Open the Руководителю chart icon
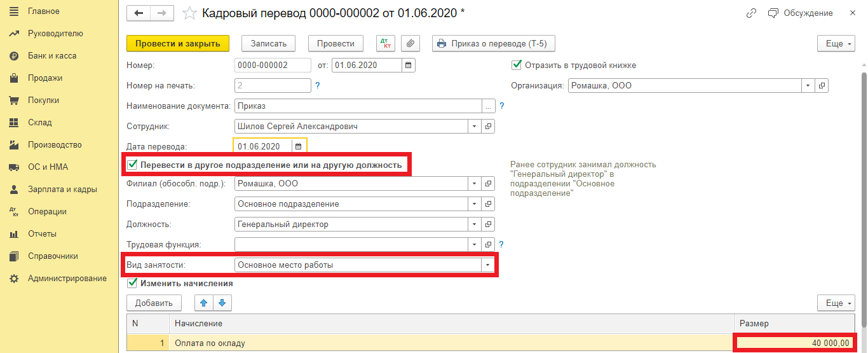Image resolution: width=868 pixels, height=353 pixels. click(13, 34)
